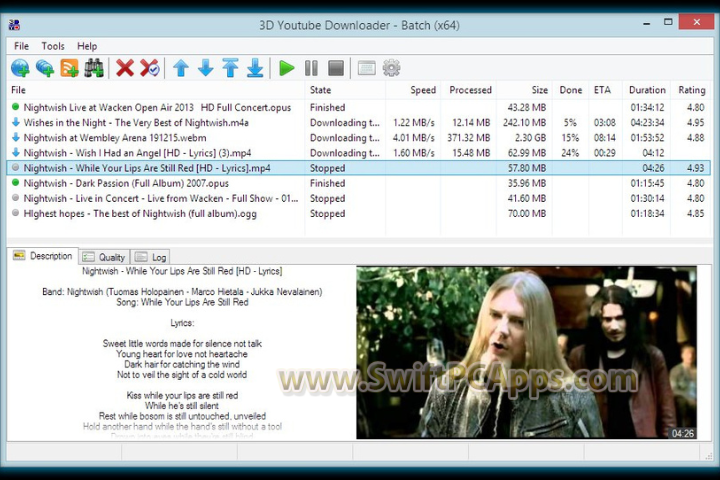The image size is (720, 480).
Task: Click the 04:26 duration badge on thumbnail
Action: pos(682,433)
